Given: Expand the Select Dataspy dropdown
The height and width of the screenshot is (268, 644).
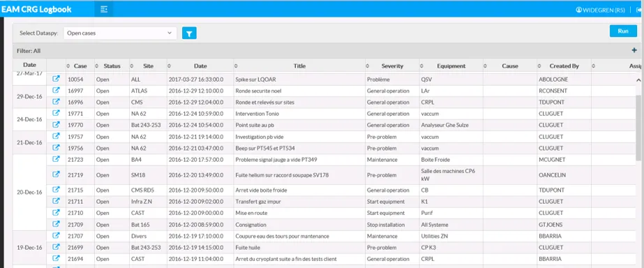Looking at the screenshot, I should click(120, 33).
